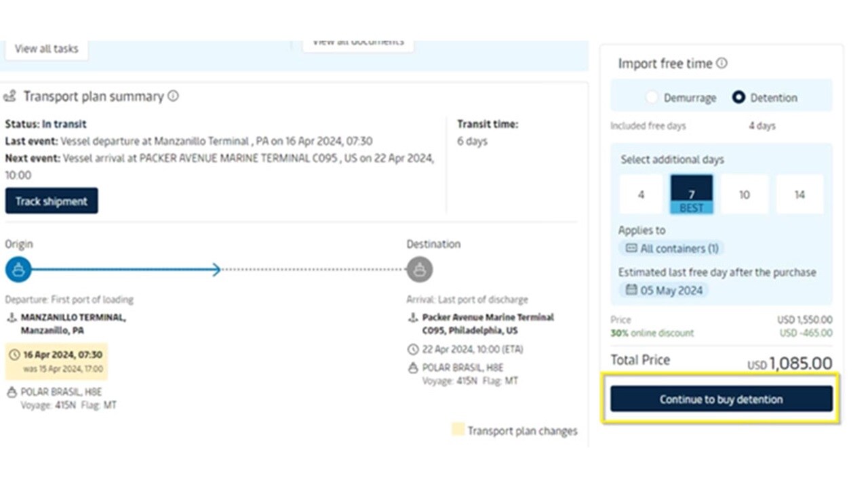868x488 pixels.
Task: Click the Import free time info icon
Action: 722,63
